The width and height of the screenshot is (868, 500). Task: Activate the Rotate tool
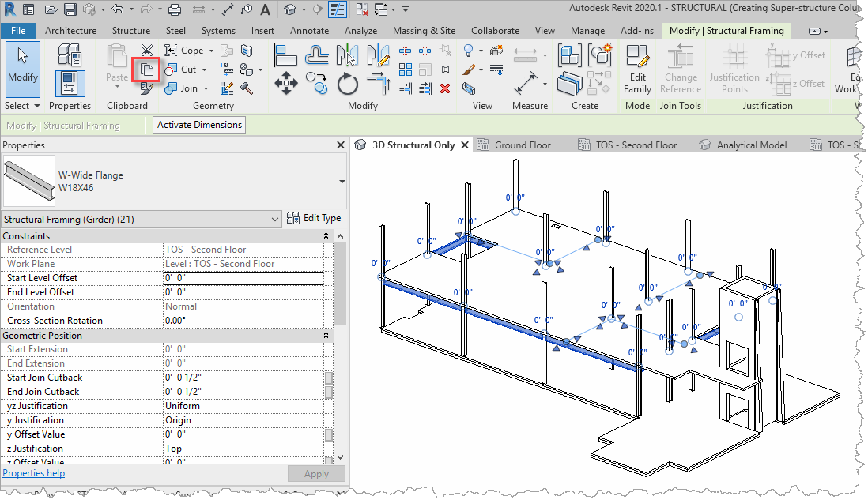coord(347,84)
